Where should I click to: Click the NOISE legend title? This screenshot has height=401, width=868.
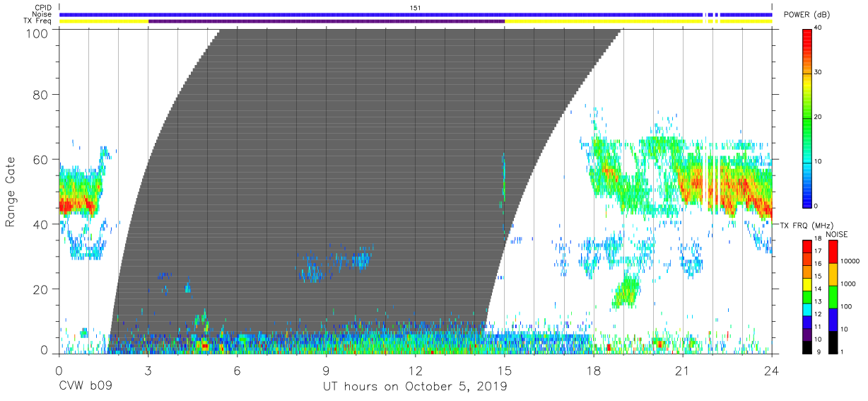click(x=838, y=234)
